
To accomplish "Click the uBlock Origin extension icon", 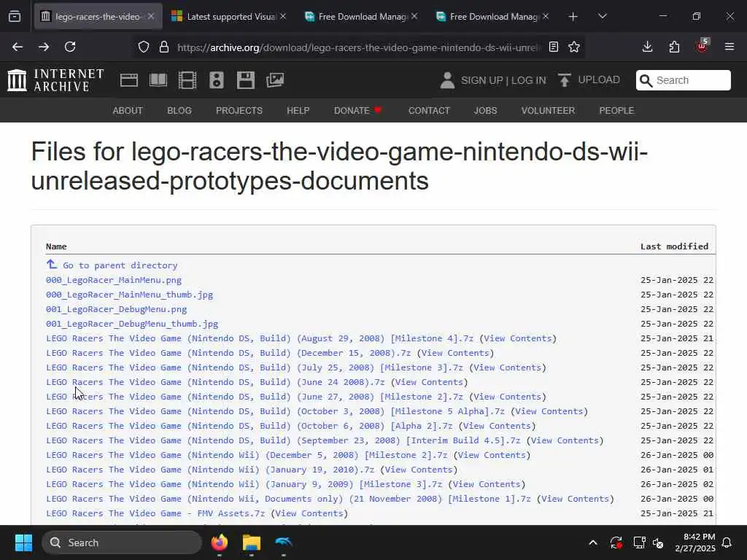I will point(702,46).
